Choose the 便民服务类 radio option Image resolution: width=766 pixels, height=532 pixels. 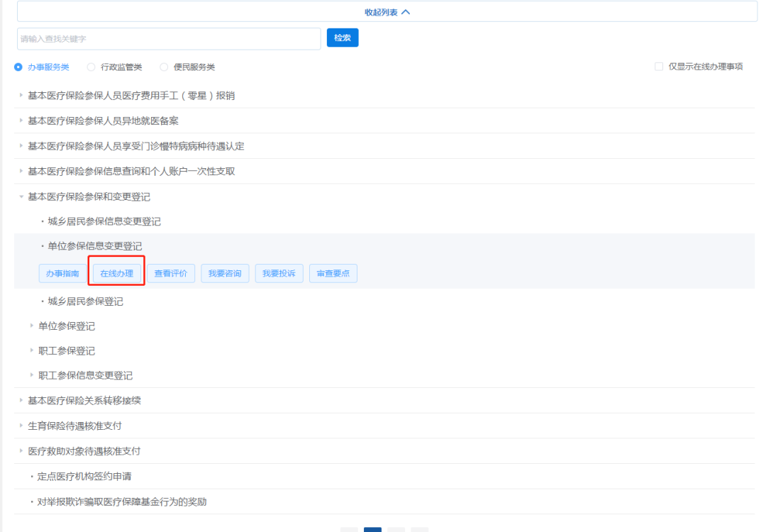(164, 67)
